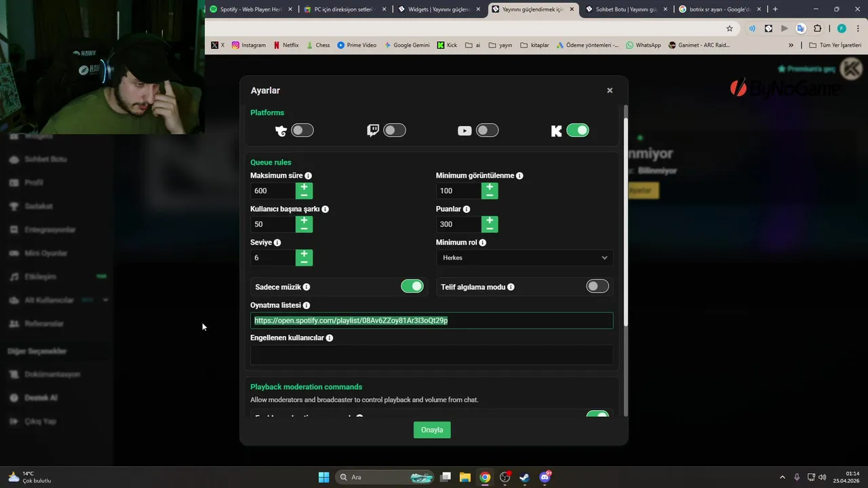Show info tooltip for Maksimum süre

coord(309,176)
